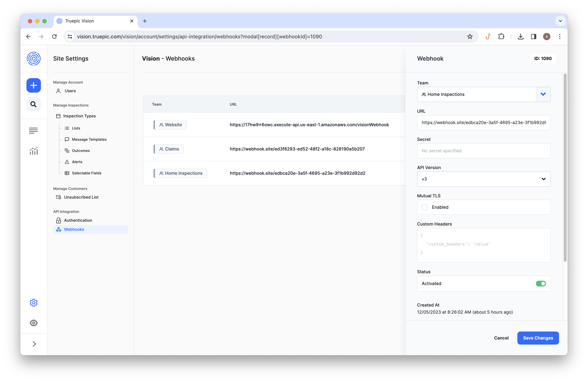Expand the tab search dropdown arrow
Viewport: 588px width, 382px height.
click(560, 21)
